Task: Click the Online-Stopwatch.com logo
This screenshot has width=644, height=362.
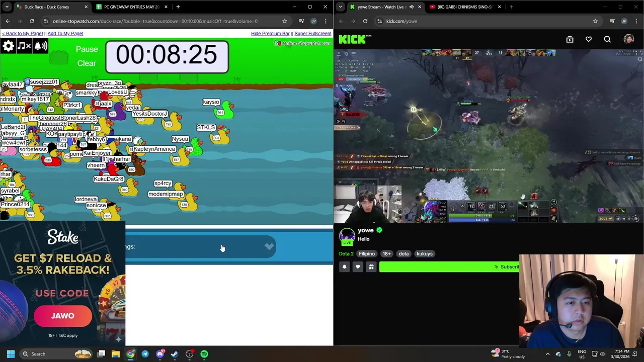Action: pyautogui.click(x=303, y=44)
